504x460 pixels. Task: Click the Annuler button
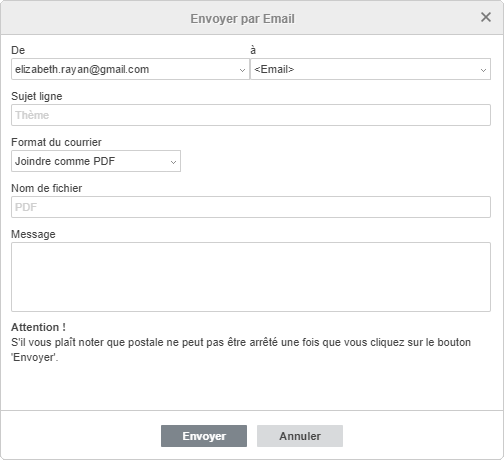[x=300, y=436]
